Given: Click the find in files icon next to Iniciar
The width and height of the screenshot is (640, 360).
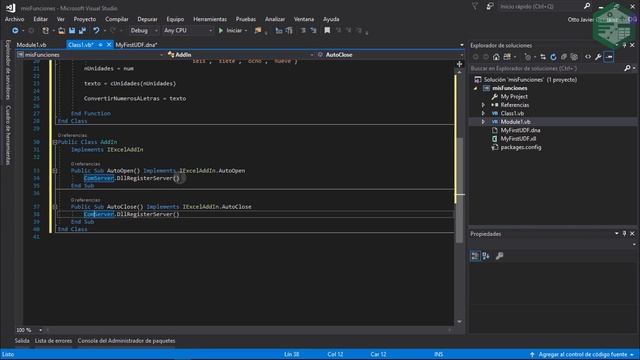Looking at the screenshot, I should [258, 31].
